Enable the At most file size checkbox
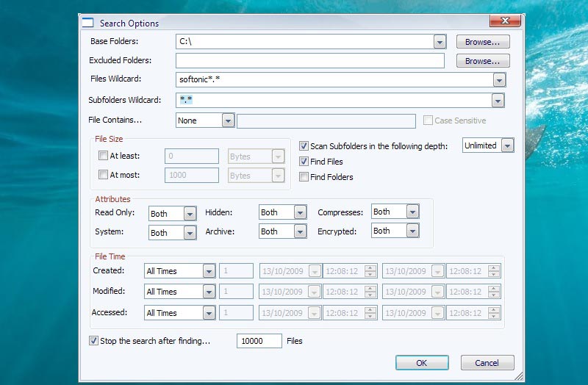 pos(103,176)
